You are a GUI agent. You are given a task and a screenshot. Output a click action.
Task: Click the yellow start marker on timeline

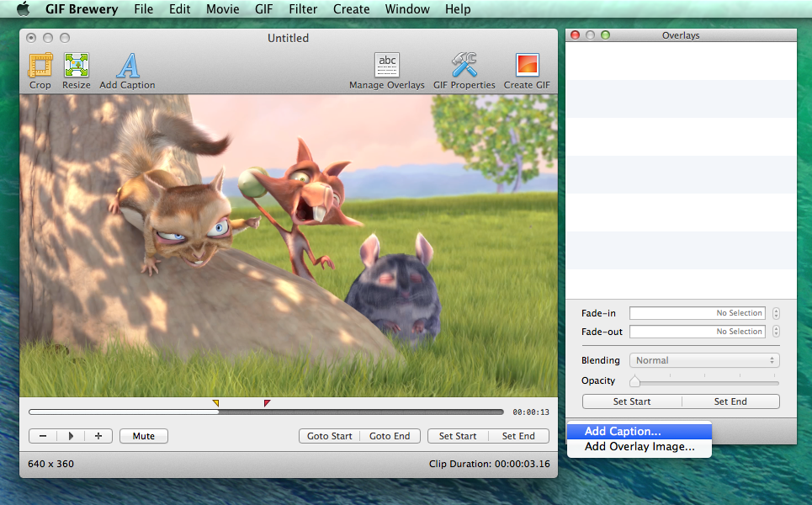pyautogui.click(x=216, y=403)
